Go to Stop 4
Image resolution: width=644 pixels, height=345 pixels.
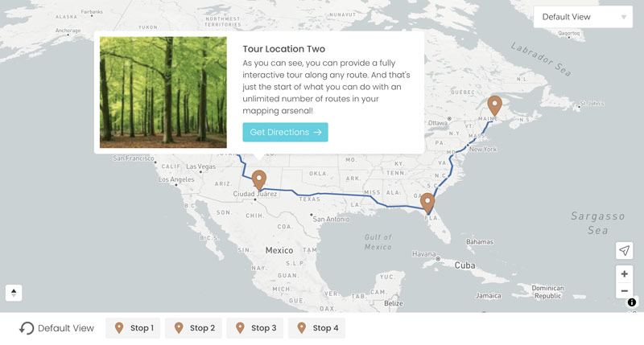(x=317, y=328)
